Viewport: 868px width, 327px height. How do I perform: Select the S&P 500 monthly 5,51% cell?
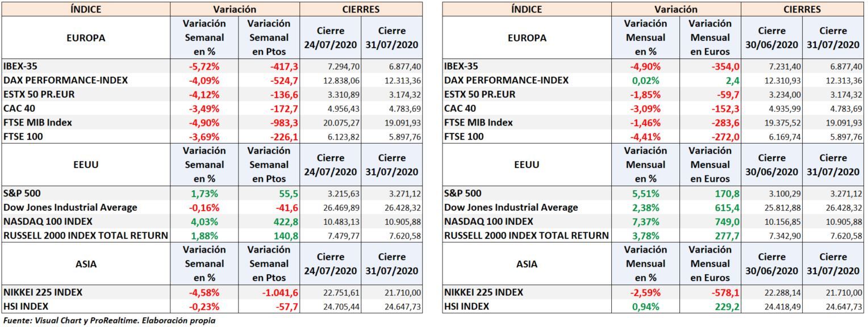click(x=645, y=194)
